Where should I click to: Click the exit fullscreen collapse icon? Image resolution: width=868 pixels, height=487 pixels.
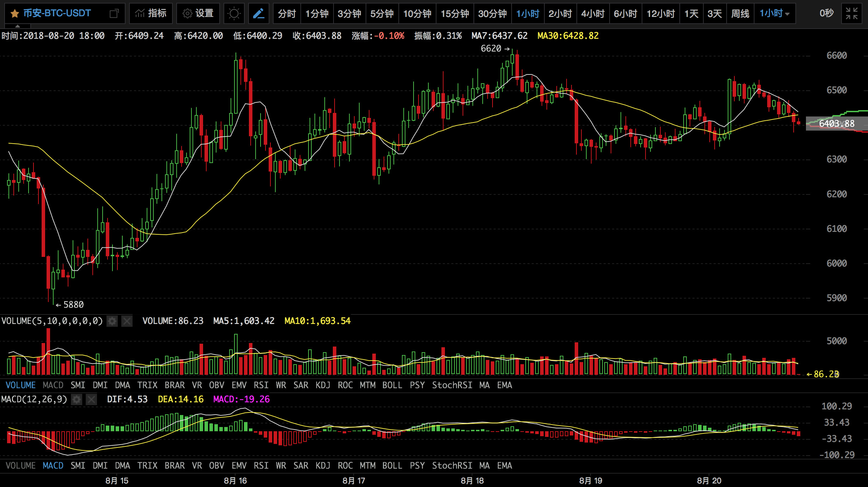(x=852, y=13)
